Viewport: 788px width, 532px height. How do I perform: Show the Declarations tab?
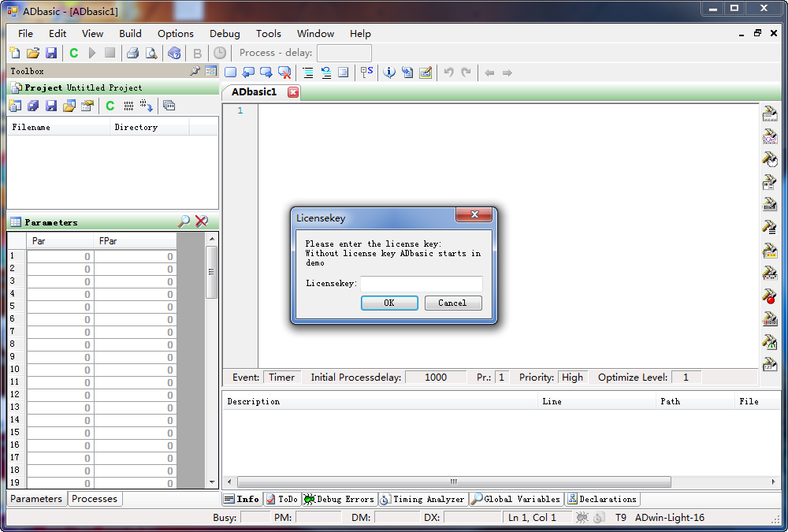tap(602, 500)
